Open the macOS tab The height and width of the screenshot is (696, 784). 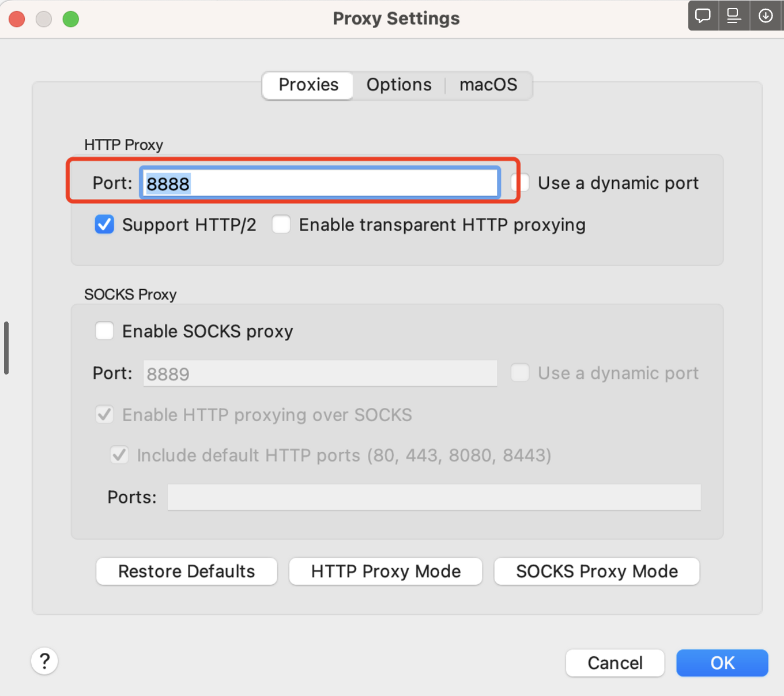(488, 85)
